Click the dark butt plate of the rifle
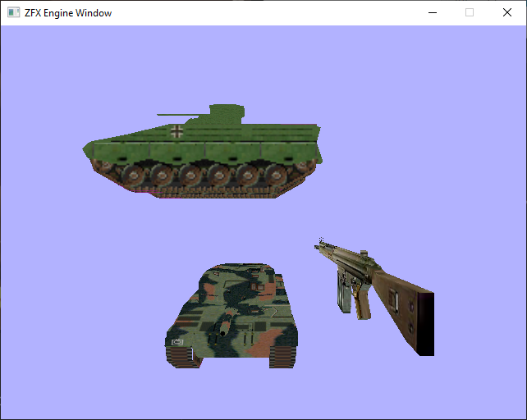This screenshot has height=420, width=527. (x=425, y=324)
